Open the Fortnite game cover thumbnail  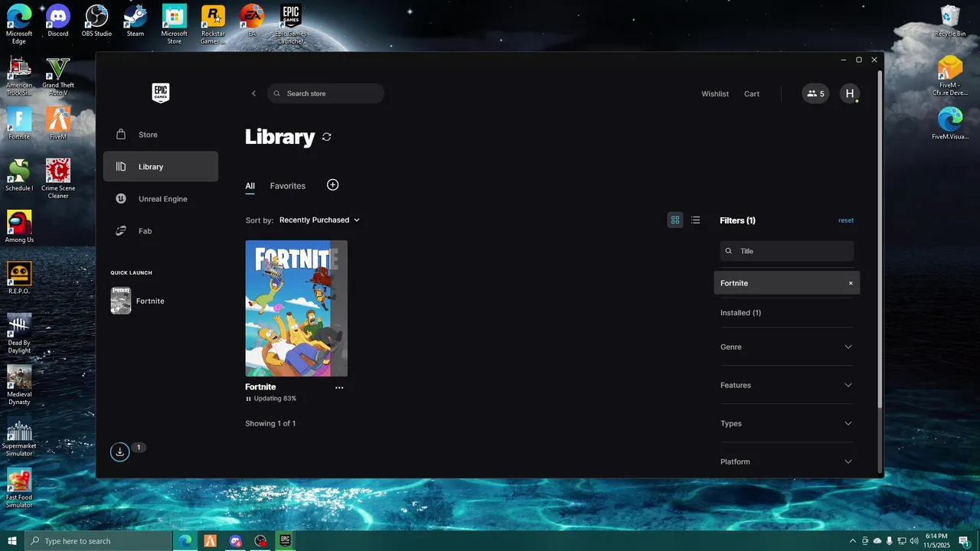tap(296, 308)
